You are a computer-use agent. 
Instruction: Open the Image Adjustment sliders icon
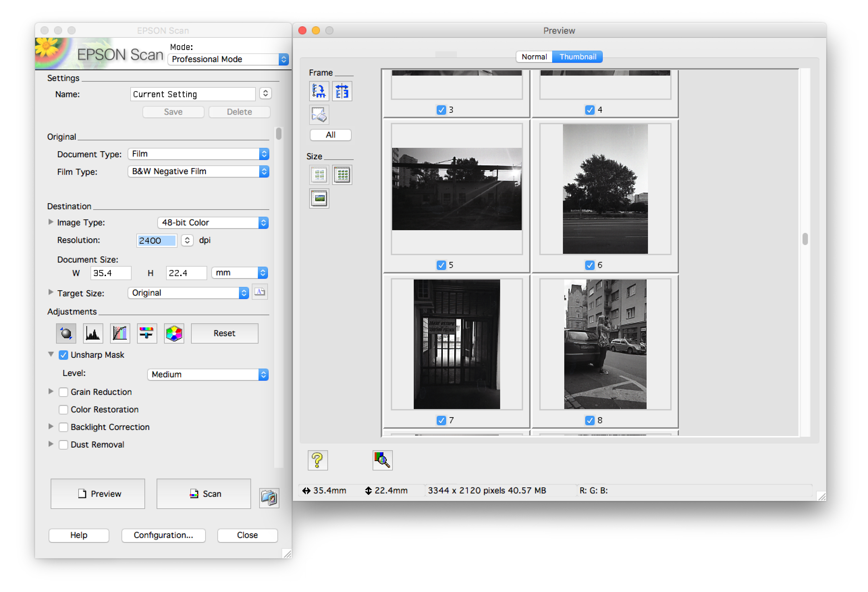[147, 333]
